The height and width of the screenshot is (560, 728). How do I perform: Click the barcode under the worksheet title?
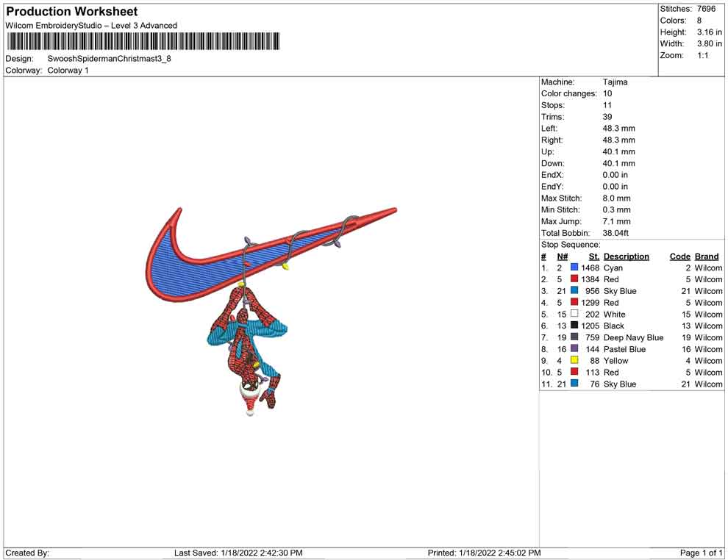point(143,41)
